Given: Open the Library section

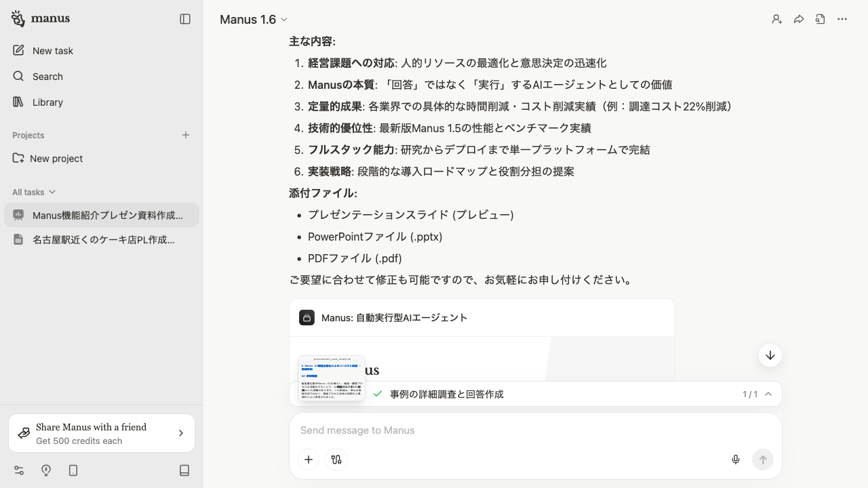Looking at the screenshot, I should tap(102, 102).
